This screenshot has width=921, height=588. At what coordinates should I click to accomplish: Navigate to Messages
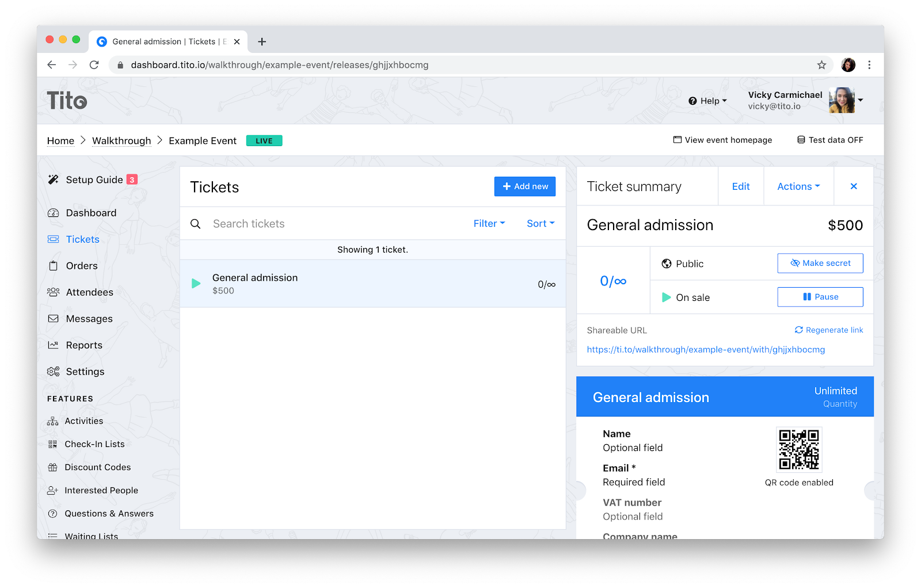(89, 319)
